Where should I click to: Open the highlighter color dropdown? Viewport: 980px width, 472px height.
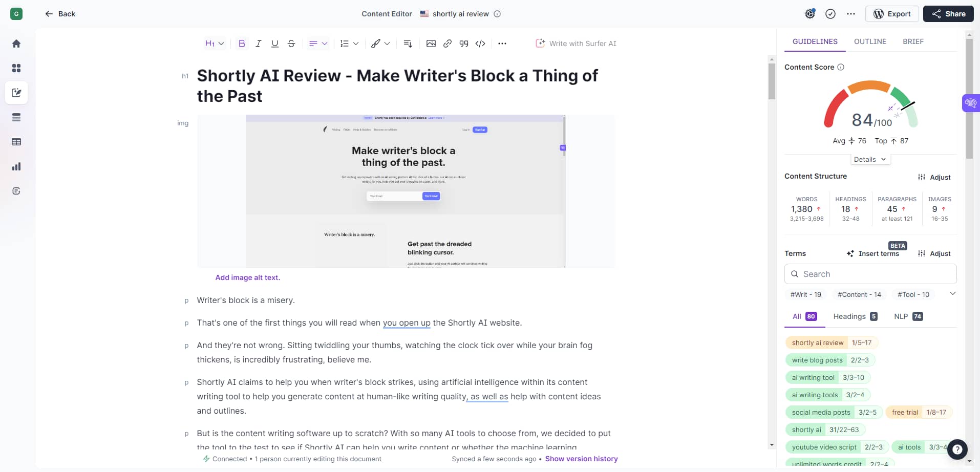pos(380,44)
